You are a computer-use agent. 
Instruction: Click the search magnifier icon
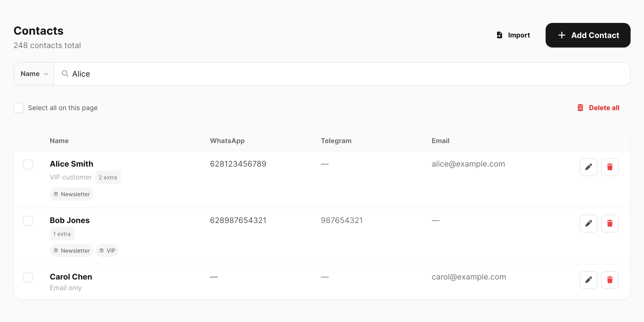click(65, 74)
